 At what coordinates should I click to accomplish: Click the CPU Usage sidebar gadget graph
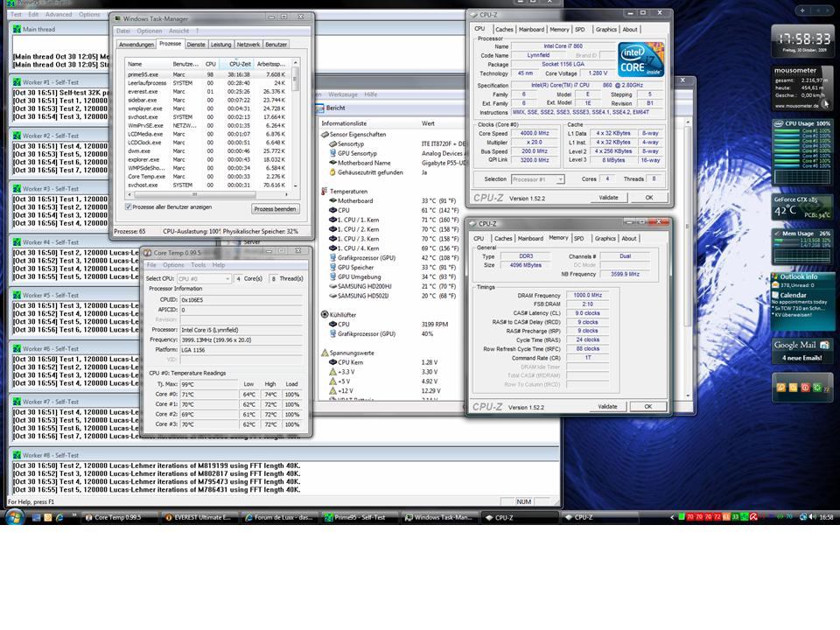point(802,177)
